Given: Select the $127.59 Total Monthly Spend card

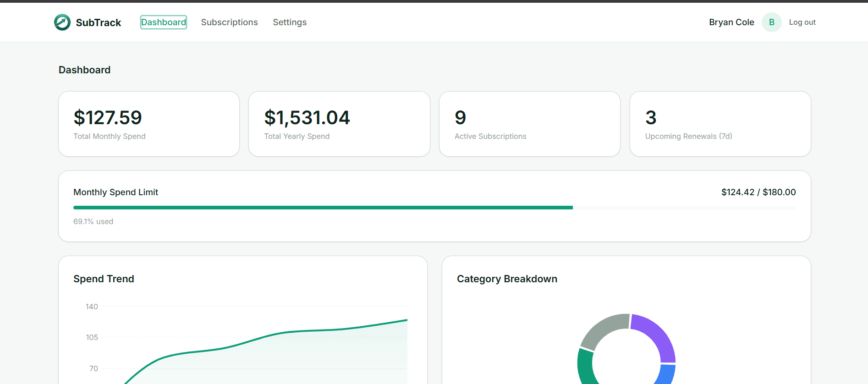Looking at the screenshot, I should click(149, 124).
